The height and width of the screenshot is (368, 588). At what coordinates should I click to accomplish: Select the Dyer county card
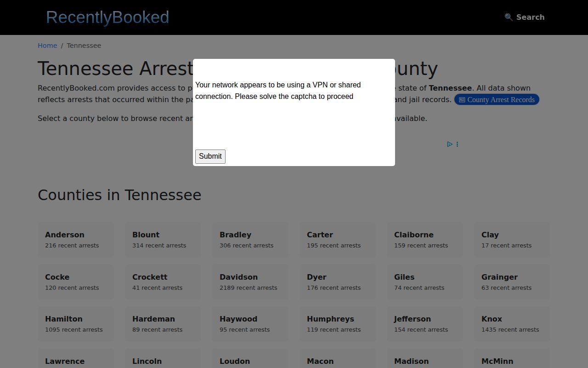pos(338,282)
